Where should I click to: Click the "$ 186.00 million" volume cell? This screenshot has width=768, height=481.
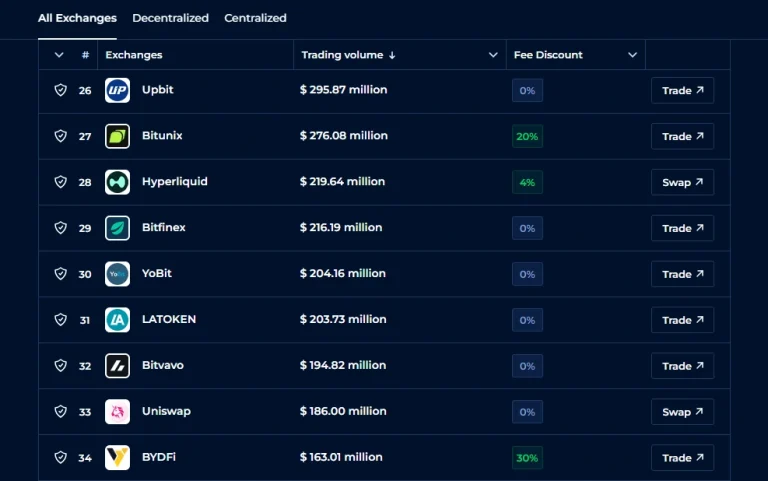343,411
